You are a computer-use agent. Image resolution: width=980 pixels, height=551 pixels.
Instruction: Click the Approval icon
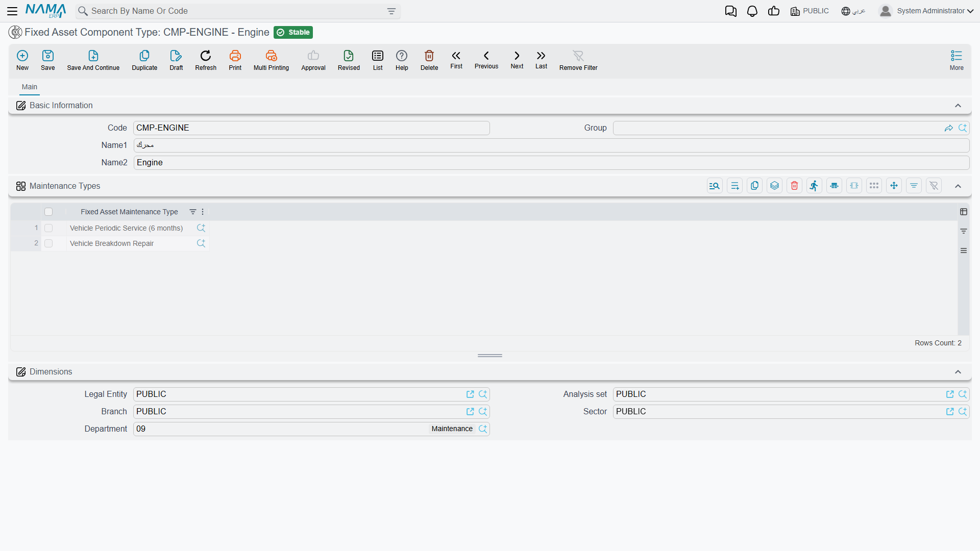pyautogui.click(x=313, y=60)
